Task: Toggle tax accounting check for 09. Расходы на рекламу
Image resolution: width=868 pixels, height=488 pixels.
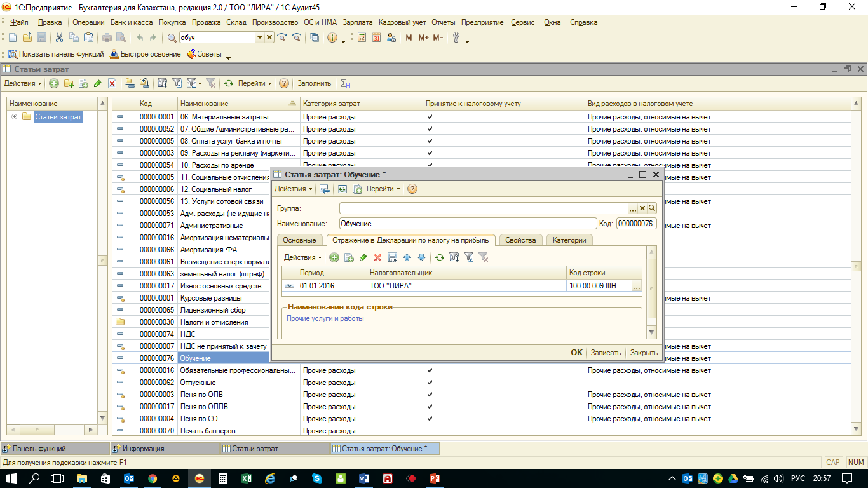Action: (430, 153)
